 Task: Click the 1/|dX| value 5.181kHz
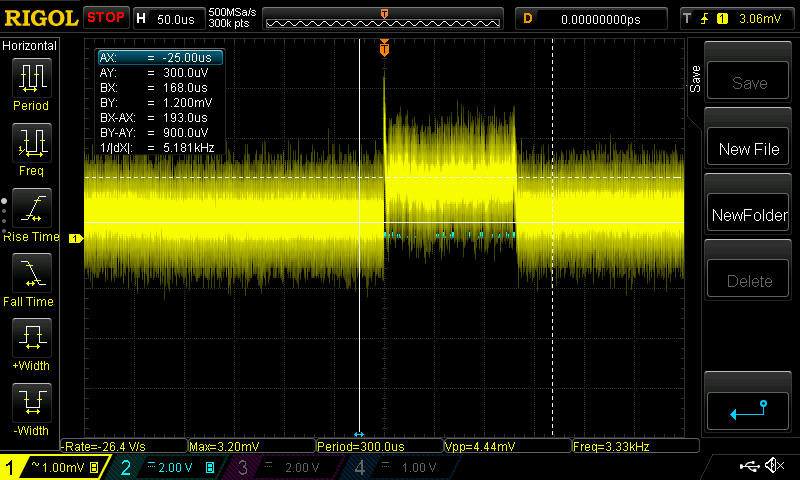(188, 147)
